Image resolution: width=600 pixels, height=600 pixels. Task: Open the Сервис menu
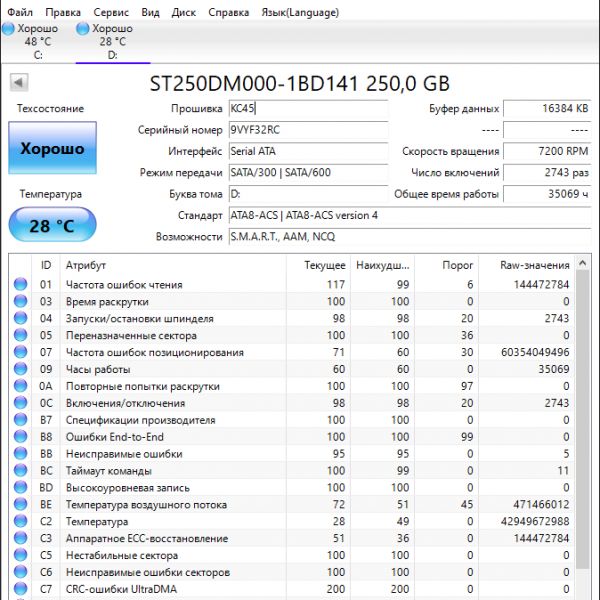click(x=111, y=12)
